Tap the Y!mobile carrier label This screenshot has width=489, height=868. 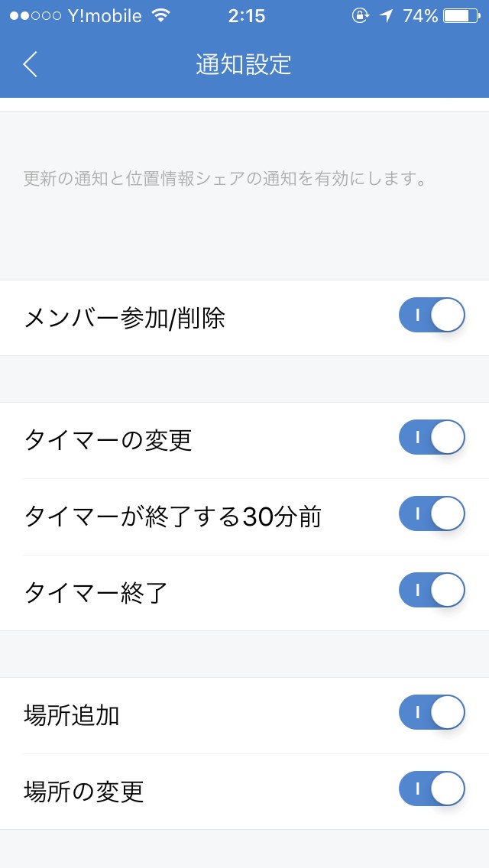[105, 16]
